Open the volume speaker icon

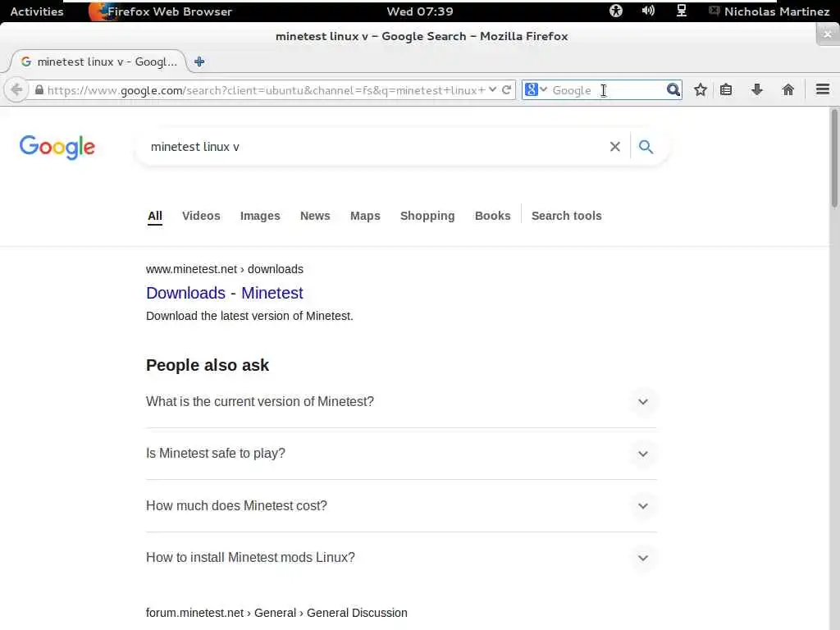point(648,11)
